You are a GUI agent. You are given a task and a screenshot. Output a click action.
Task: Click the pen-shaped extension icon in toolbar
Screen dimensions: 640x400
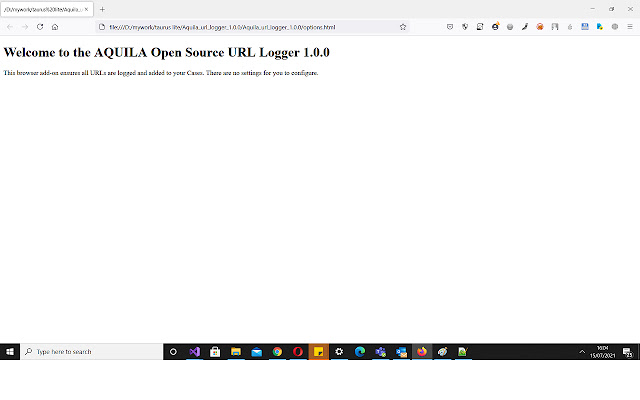(525, 27)
